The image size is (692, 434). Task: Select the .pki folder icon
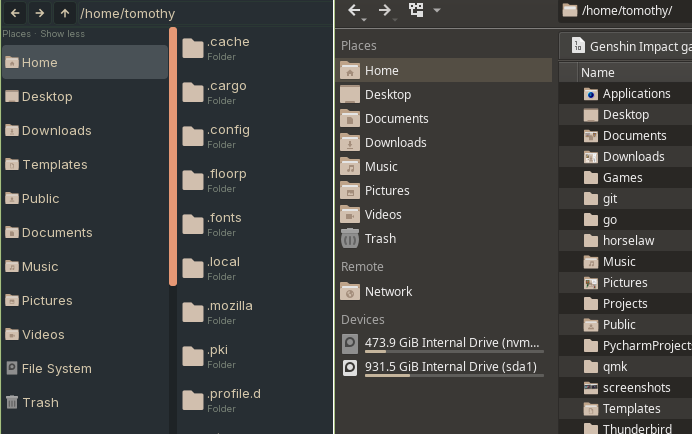(x=193, y=356)
